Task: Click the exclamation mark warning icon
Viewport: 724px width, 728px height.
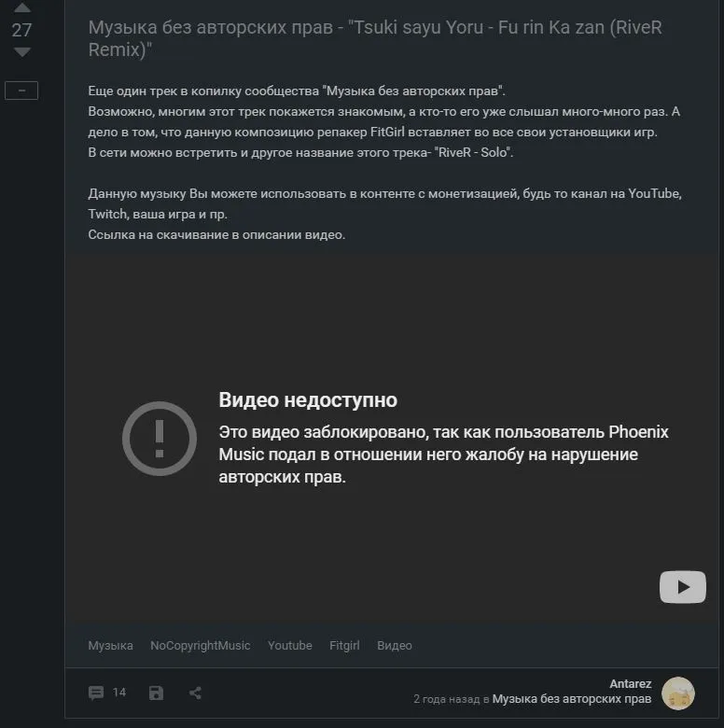Action: [x=160, y=439]
